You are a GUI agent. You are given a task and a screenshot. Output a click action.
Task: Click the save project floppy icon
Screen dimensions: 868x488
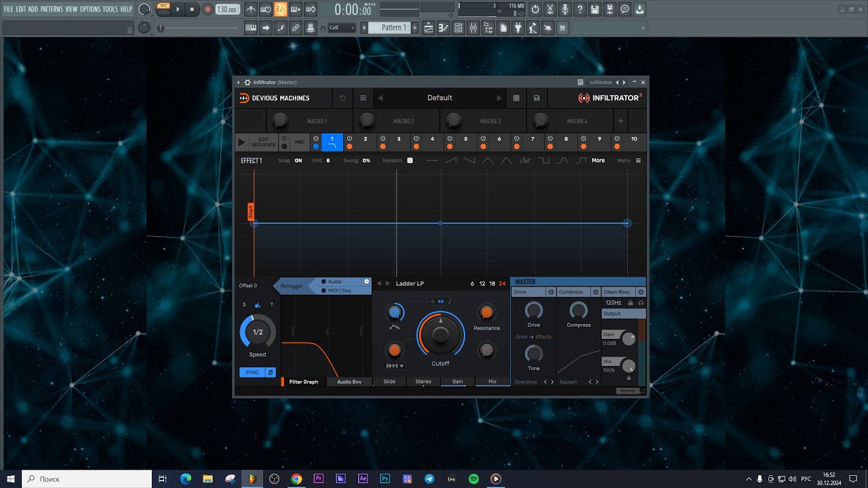click(595, 9)
